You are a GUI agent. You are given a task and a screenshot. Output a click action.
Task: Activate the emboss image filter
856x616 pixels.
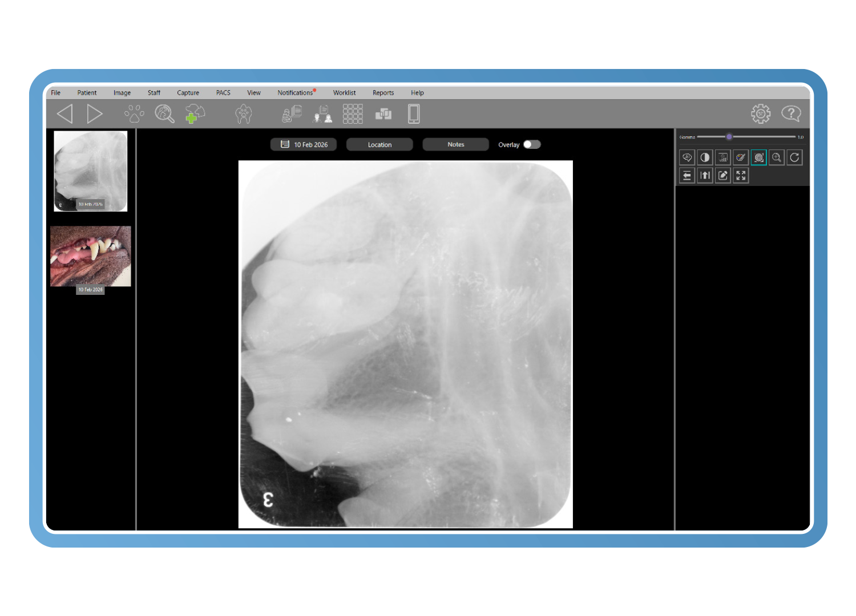tap(758, 157)
